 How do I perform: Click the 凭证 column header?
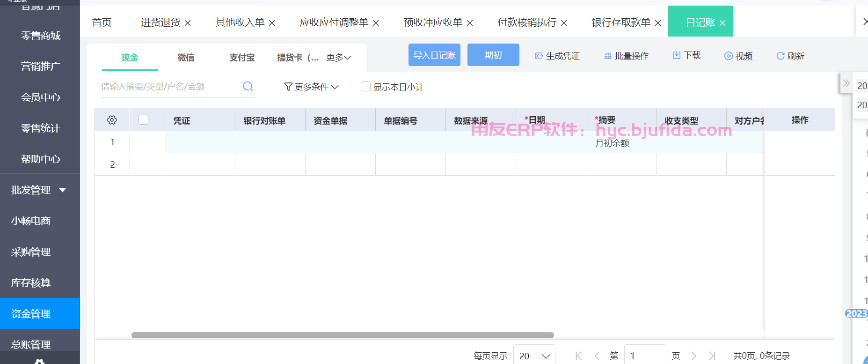pyautogui.click(x=200, y=120)
